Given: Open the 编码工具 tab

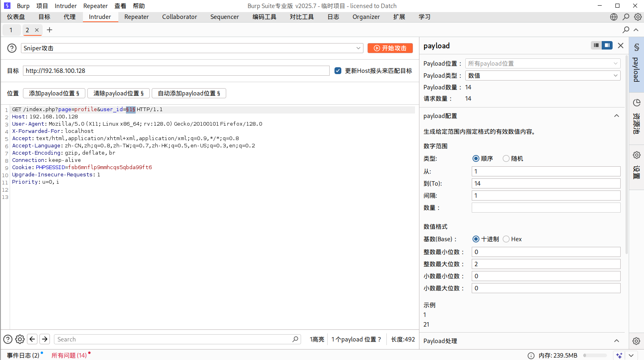Looking at the screenshot, I should tap(264, 17).
